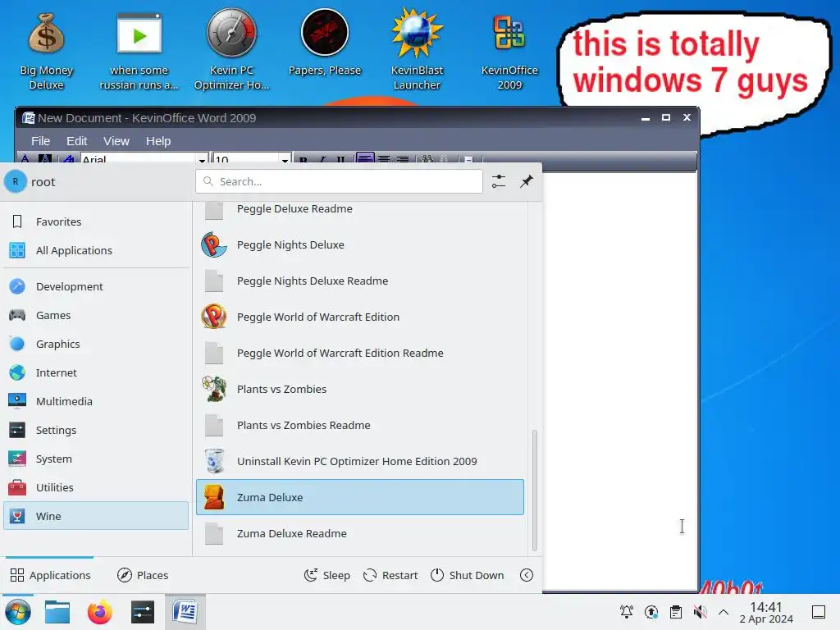Open the notifications bell in system tray
Viewport: 840px width, 630px height.
pos(626,612)
